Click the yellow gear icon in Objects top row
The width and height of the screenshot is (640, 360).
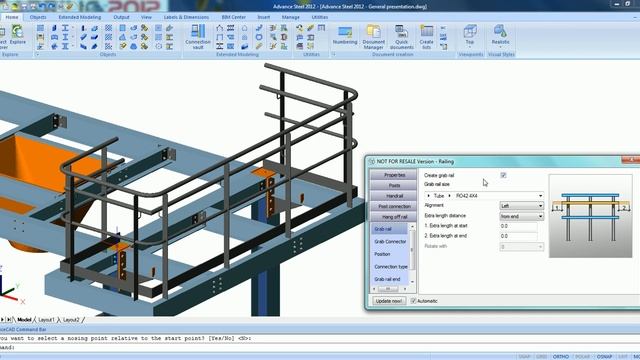coord(144,28)
